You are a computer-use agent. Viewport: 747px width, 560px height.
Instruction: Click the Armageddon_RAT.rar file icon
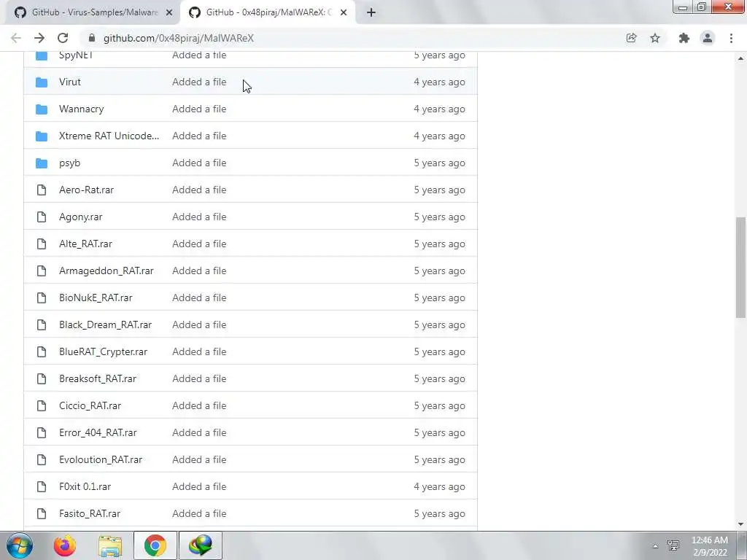point(42,271)
